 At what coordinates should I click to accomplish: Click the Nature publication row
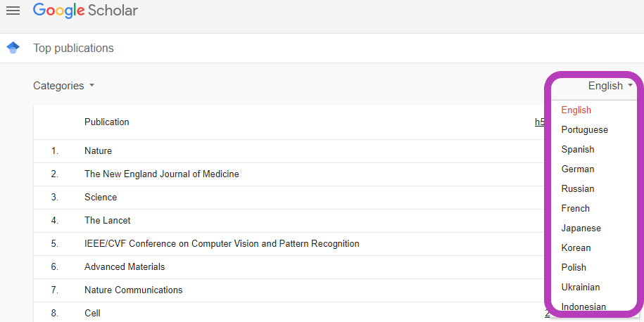click(289, 151)
